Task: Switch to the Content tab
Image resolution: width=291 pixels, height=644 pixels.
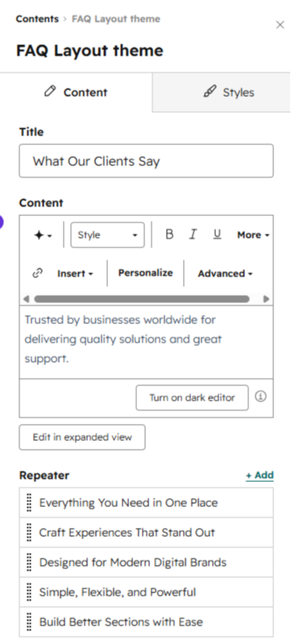Action: (x=76, y=92)
